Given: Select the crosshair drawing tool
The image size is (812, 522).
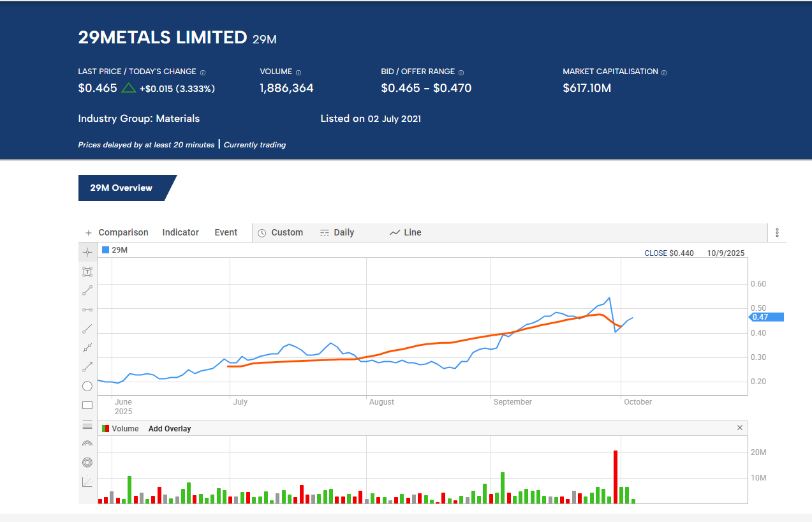Looking at the screenshot, I should click(87, 252).
